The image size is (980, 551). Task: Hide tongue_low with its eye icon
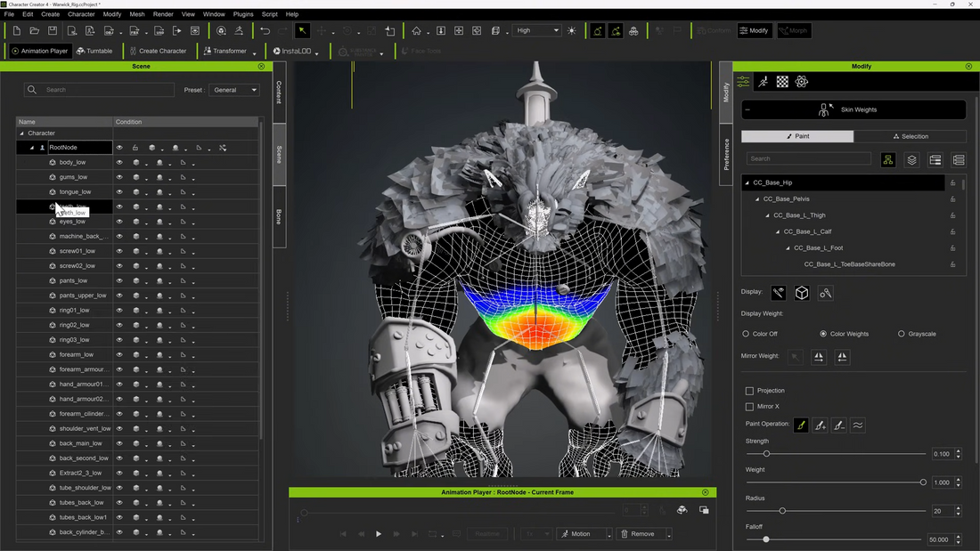pos(119,191)
